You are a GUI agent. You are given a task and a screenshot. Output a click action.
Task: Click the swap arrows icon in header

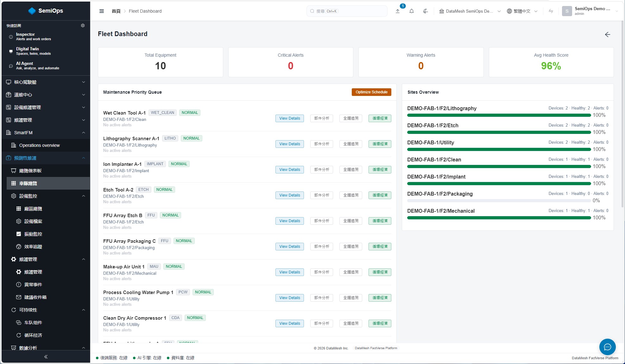tap(551, 11)
